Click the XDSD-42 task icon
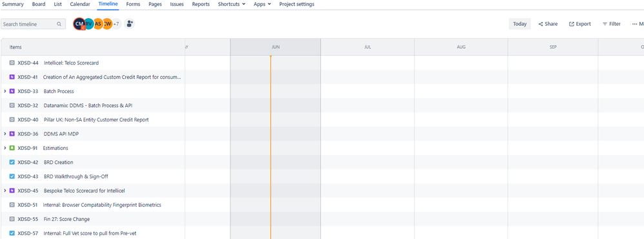 pyautogui.click(x=12, y=162)
